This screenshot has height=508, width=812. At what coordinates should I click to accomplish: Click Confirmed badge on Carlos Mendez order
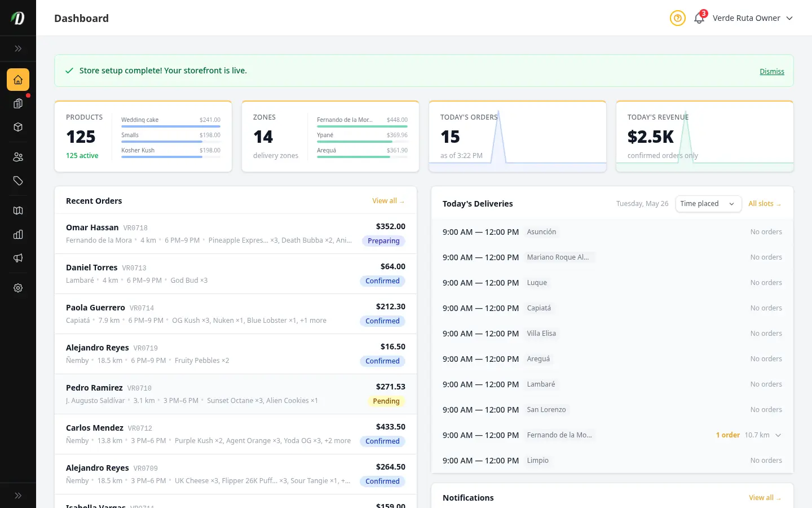coord(382,441)
